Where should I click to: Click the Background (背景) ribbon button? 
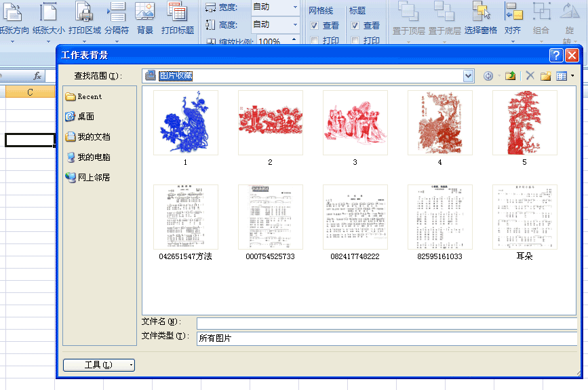[x=144, y=19]
